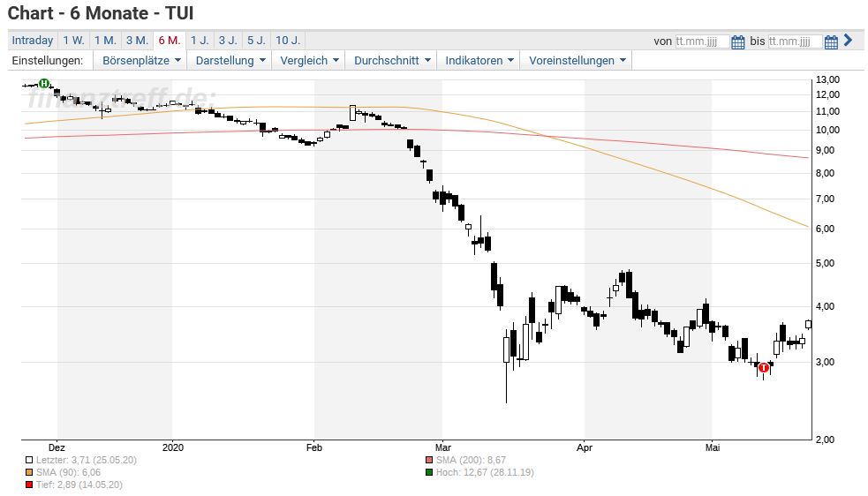
Task: Click the white Letzter legend swatch
Action: click(x=29, y=460)
